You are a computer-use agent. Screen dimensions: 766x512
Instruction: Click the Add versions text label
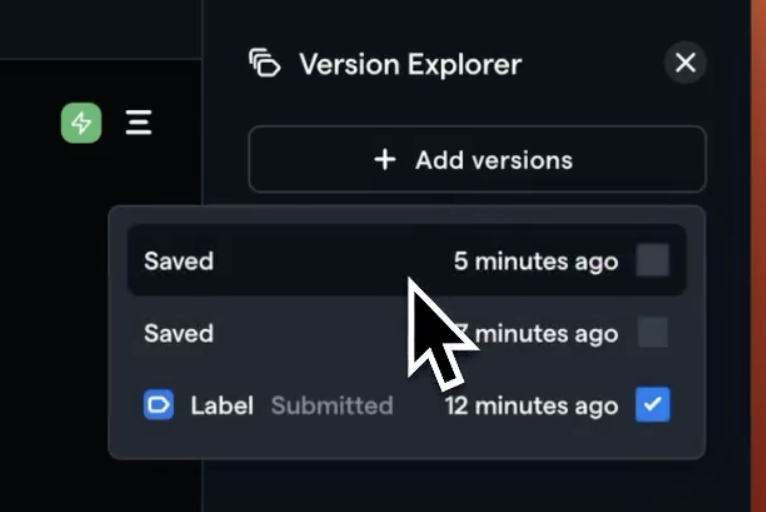coord(494,160)
